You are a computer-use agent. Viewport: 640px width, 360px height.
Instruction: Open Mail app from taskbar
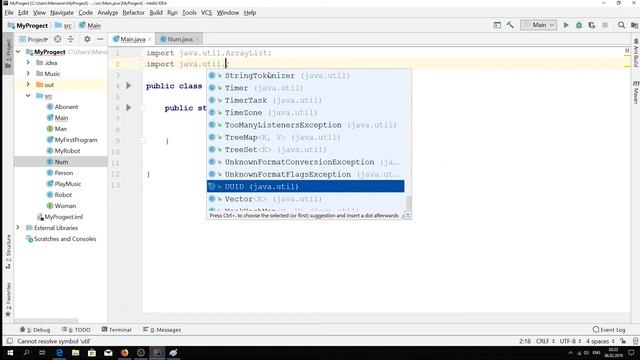coord(108,353)
